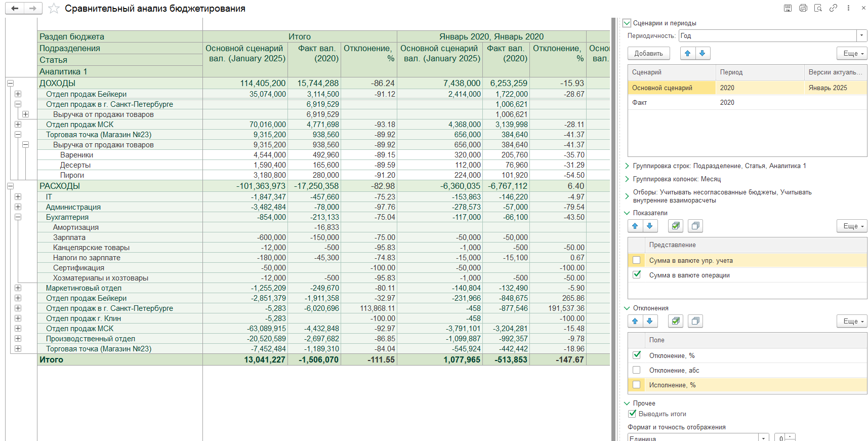Screen dimensions: 868x441
Task: Click the Версии актуаль... column header
Action: pos(836,72)
